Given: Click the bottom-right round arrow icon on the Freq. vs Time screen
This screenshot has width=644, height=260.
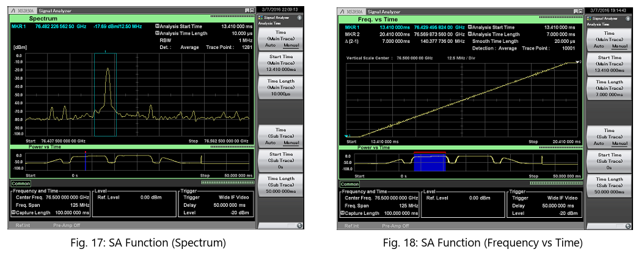Looking at the screenshot, I should [627, 226].
